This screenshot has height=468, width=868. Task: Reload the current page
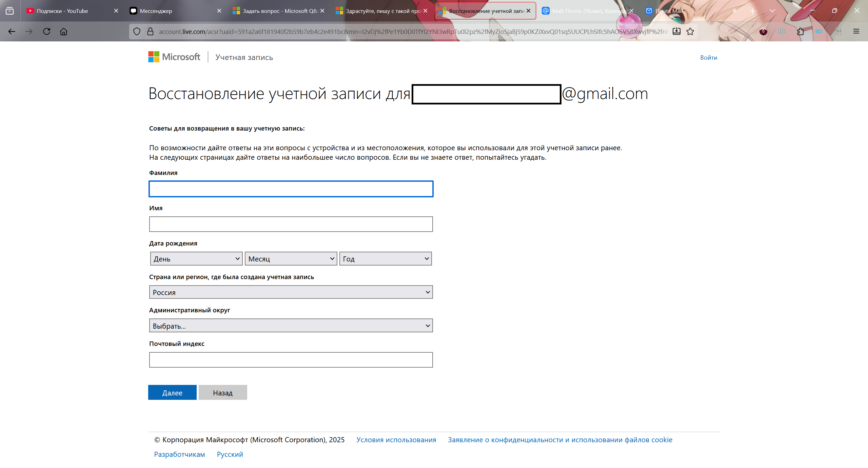point(46,32)
